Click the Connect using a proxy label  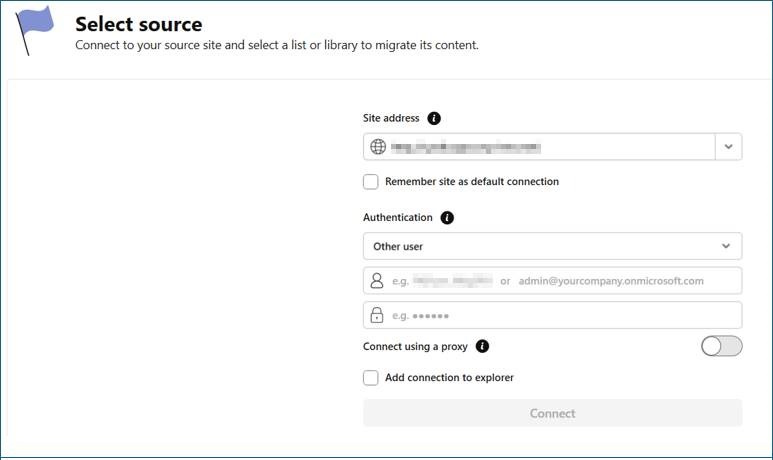tap(415, 347)
